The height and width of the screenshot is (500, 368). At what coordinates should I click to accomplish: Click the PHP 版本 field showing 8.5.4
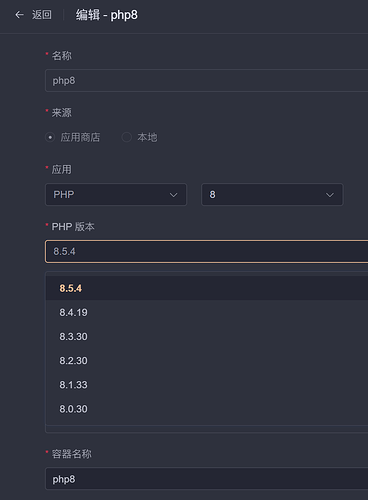point(207,251)
